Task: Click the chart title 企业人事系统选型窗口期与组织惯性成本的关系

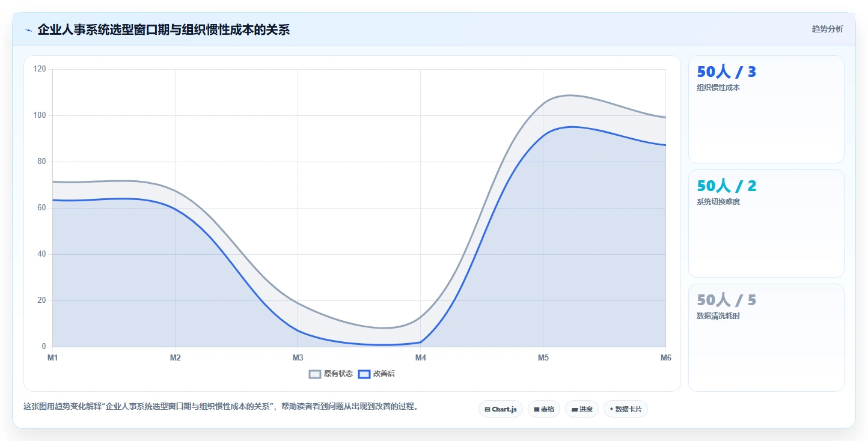Action: click(164, 29)
